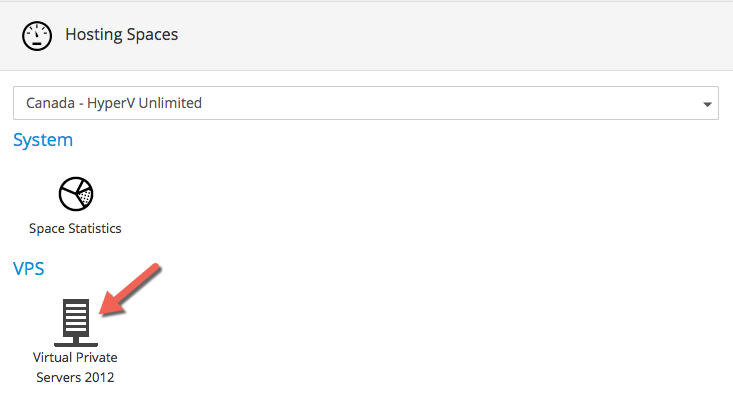Click the 'Canada - HyperV Unlimited' selected text
Image resolution: width=733 pixels, height=412 pixels.
[114, 103]
